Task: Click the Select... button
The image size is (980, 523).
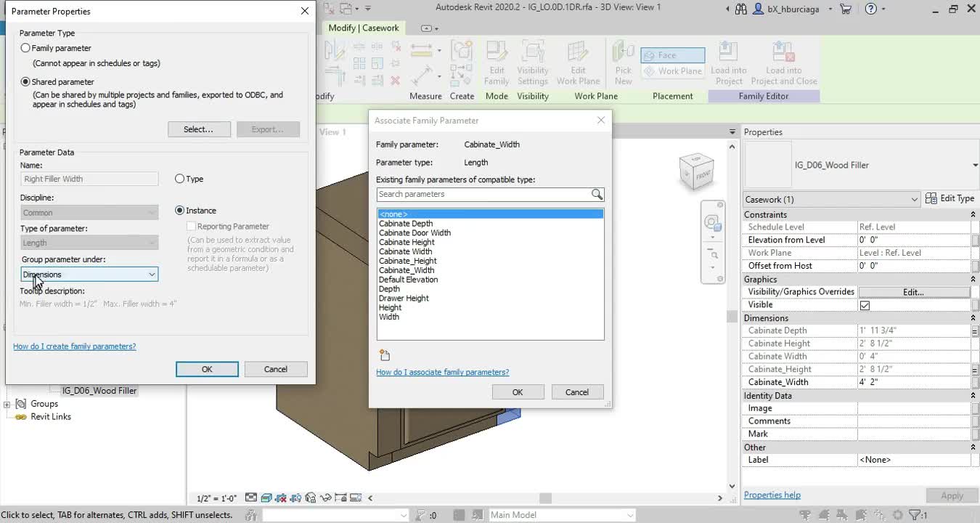Action: [199, 129]
